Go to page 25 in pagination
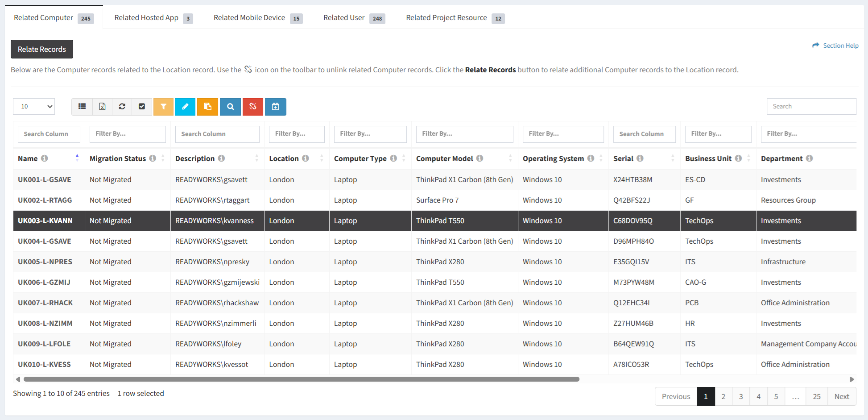868x420 pixels. point(816,396)
